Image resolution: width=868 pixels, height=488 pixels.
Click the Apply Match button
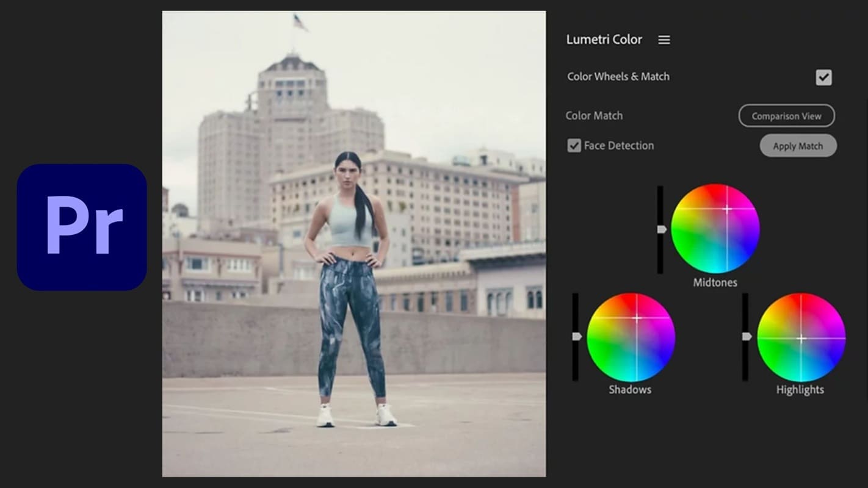(798, 146)
